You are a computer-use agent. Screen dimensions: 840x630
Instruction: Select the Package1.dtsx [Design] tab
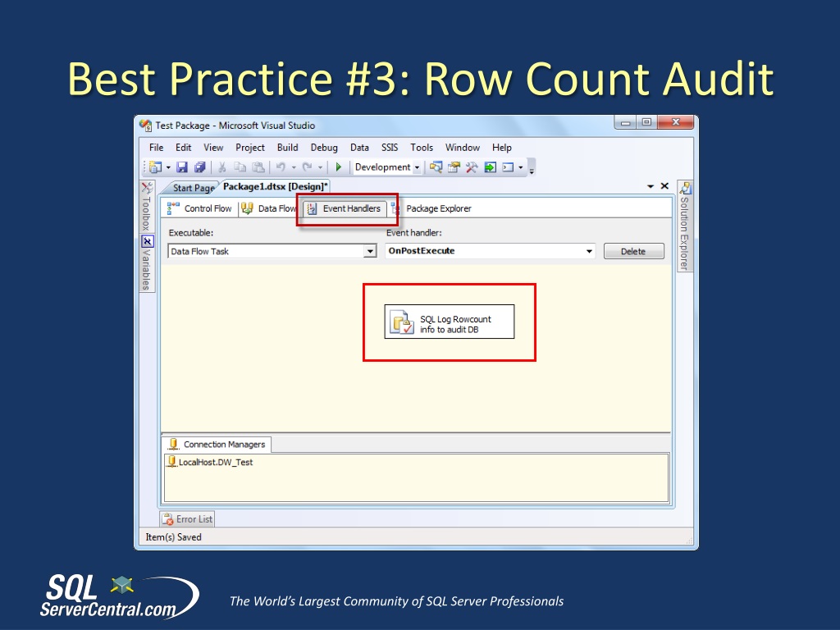click(x=275, y=186)
